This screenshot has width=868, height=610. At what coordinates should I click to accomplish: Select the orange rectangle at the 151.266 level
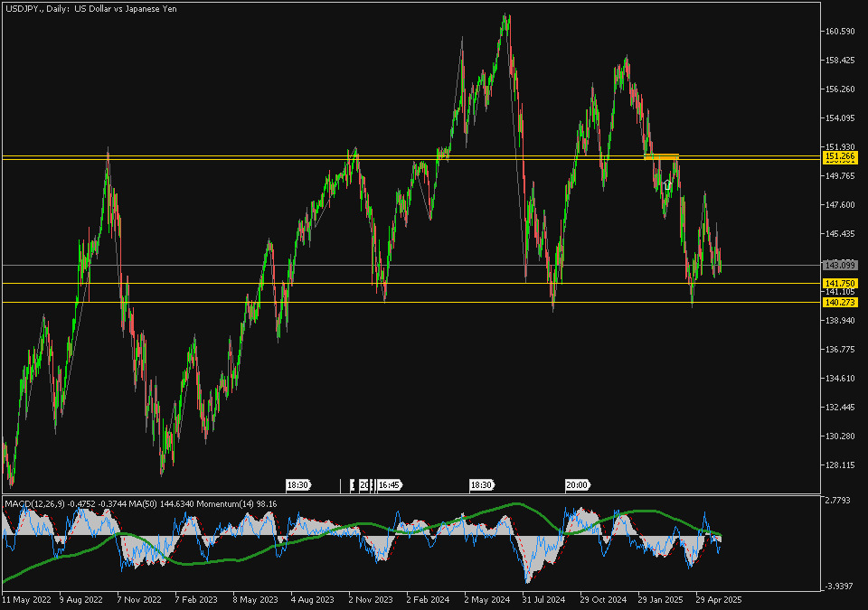tap(661, 156)
